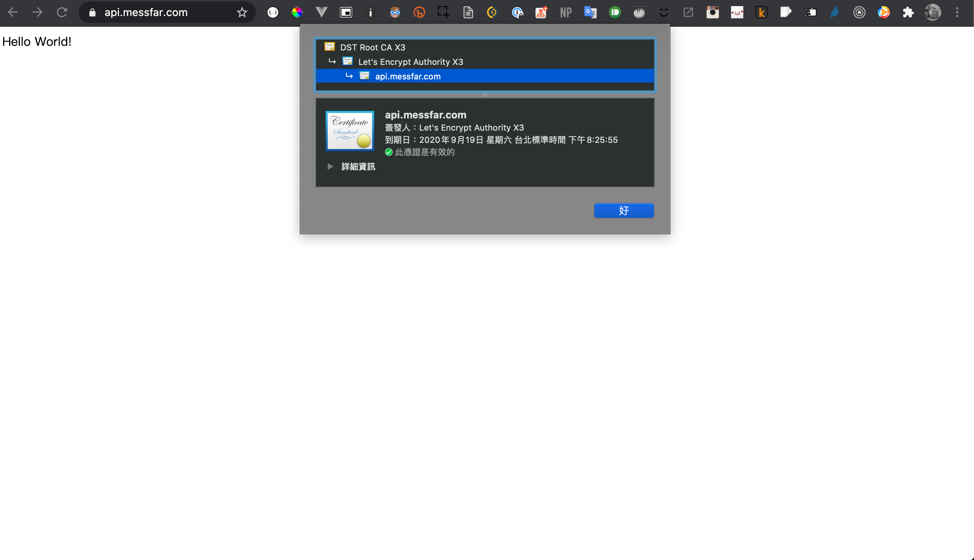This screenshot has height=560, width=974.
Task: Click the large Certificate Standard image
Action: tap(349, 131)
